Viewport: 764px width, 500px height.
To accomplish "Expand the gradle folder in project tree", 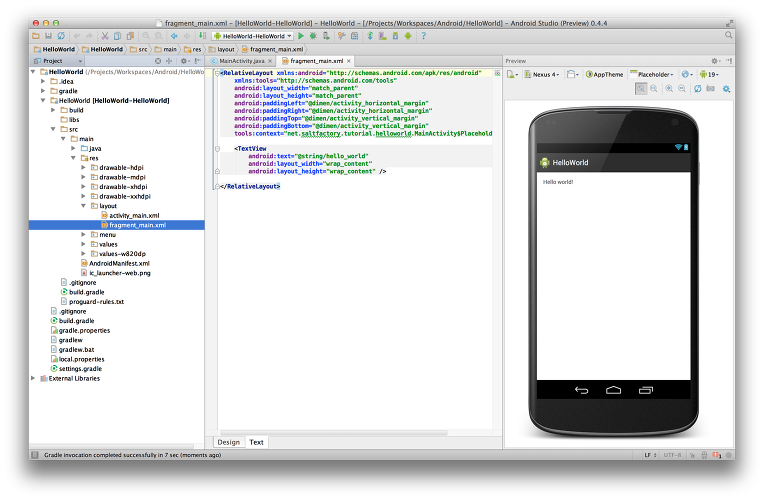I will (43, 91).
